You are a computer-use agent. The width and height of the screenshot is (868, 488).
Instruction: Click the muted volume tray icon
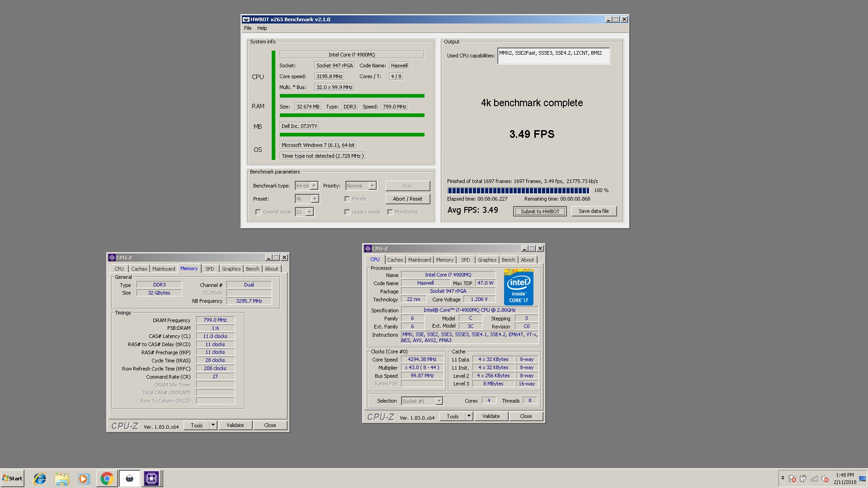click(825, 479)
